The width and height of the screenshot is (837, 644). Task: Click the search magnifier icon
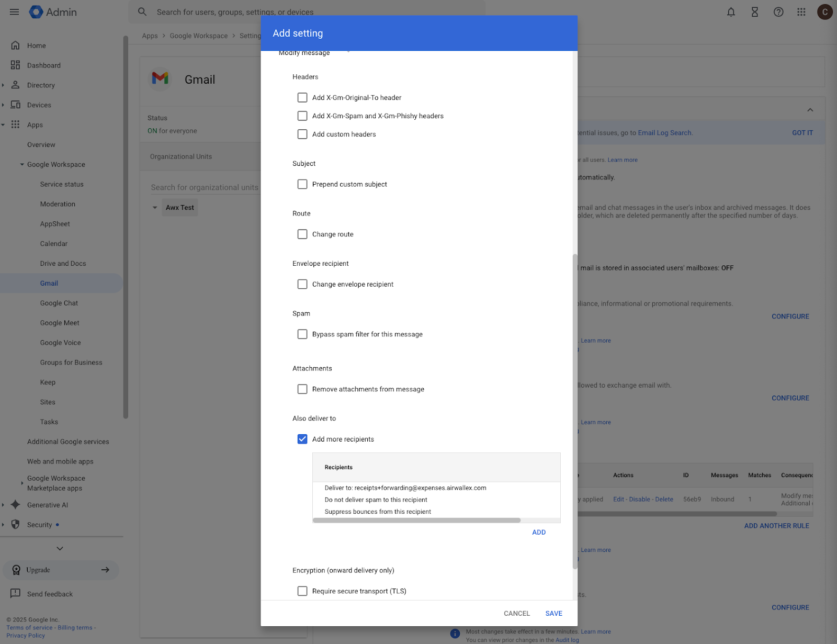tap(142, 12)
